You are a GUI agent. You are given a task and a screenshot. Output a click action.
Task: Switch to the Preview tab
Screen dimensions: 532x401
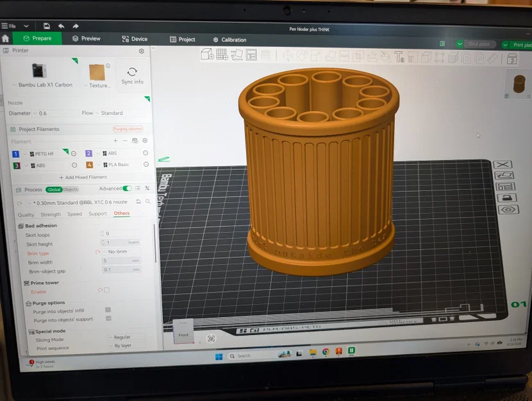[x=87, y=38]
